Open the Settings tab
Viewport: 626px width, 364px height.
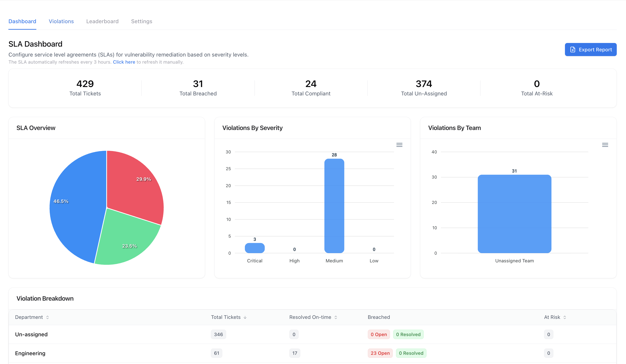click(142, 21)
